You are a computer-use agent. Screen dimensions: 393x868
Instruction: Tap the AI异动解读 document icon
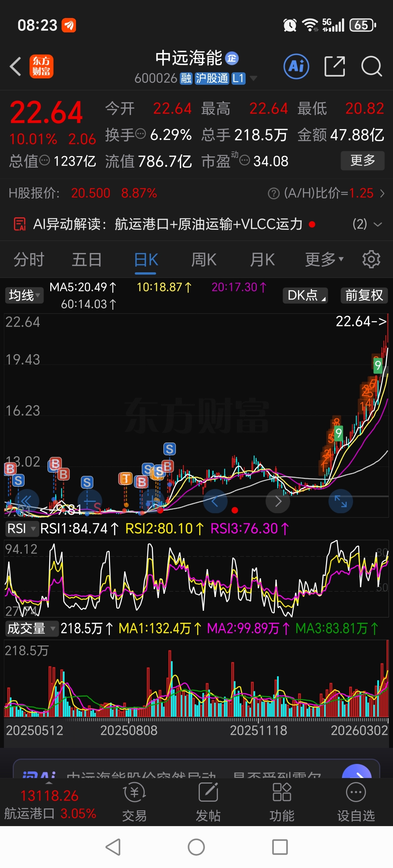click(x=20, y=224)
